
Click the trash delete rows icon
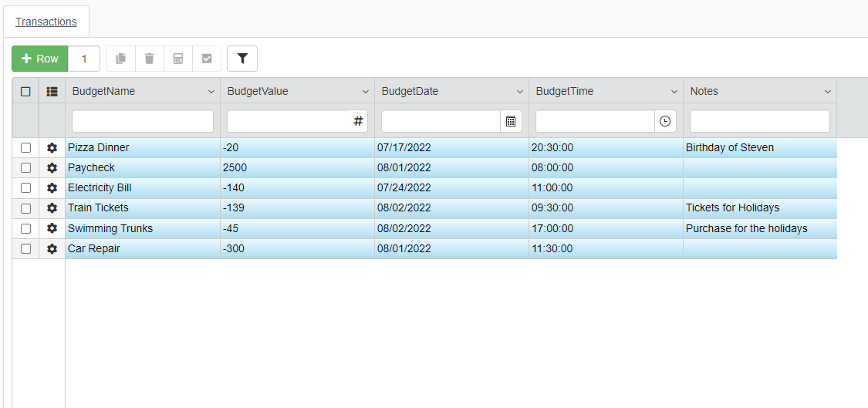tap(150, 59)
